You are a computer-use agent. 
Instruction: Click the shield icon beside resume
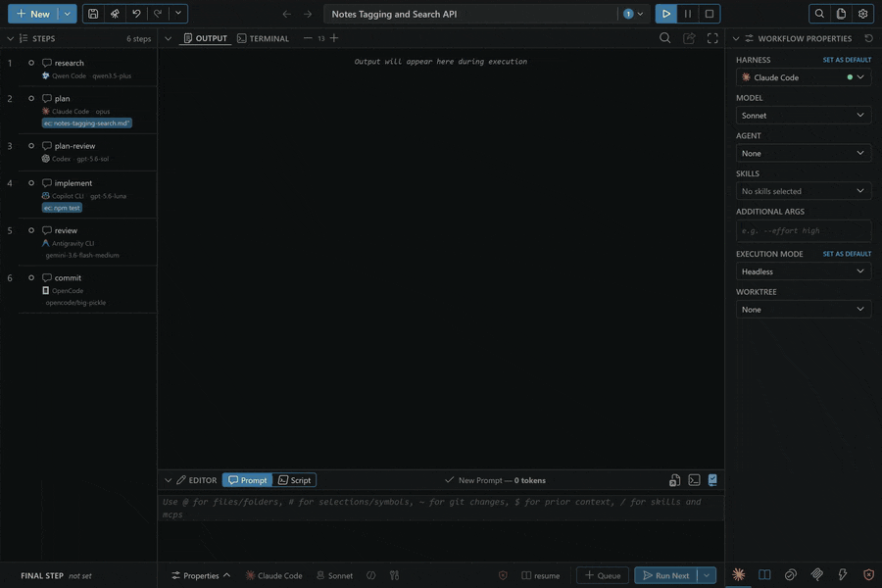503,575
